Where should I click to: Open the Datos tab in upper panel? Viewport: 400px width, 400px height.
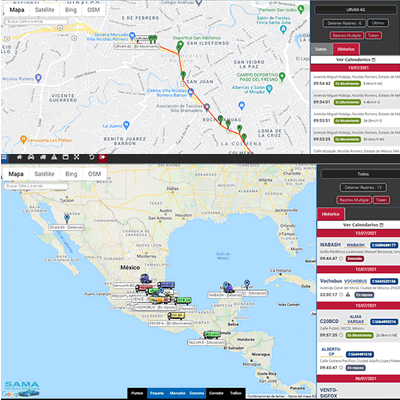[x=321, y=49]
